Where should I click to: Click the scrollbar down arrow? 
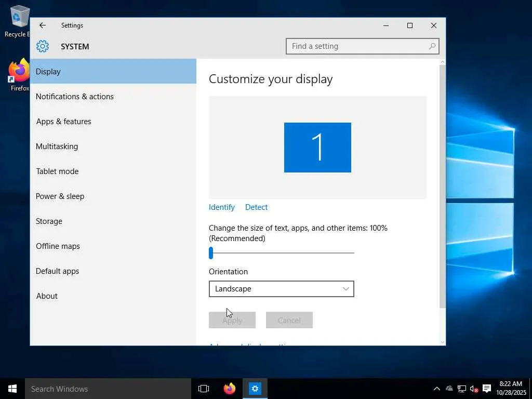(x=442, y=342)
